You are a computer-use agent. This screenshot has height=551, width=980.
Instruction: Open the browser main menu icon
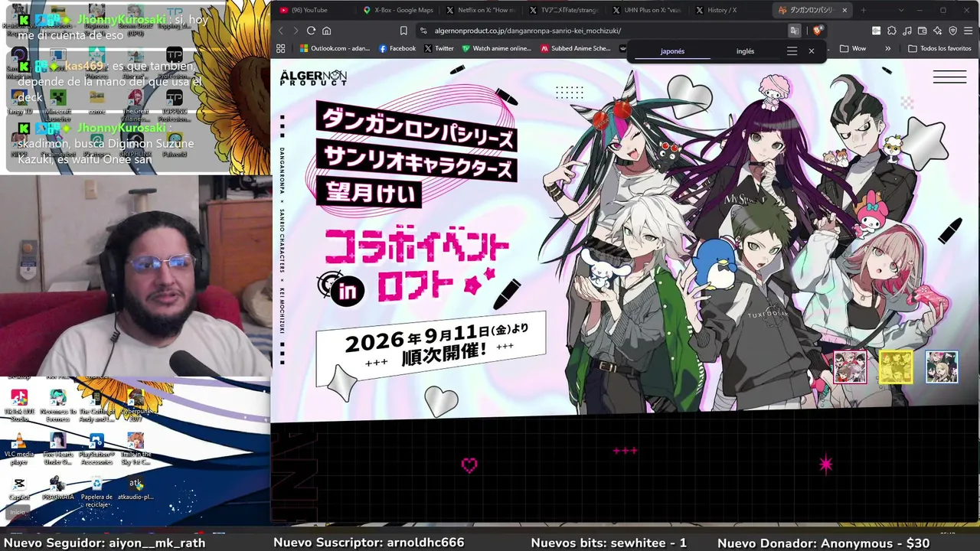[968, 31]
